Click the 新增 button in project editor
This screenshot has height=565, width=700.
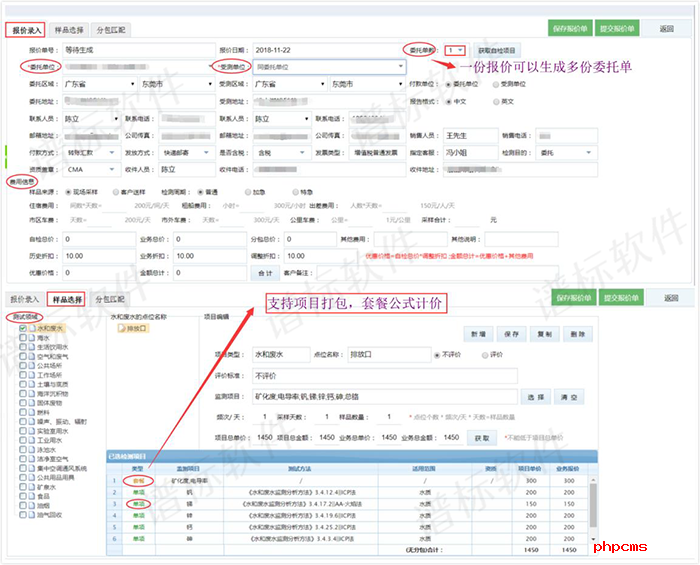click(478, 333)
